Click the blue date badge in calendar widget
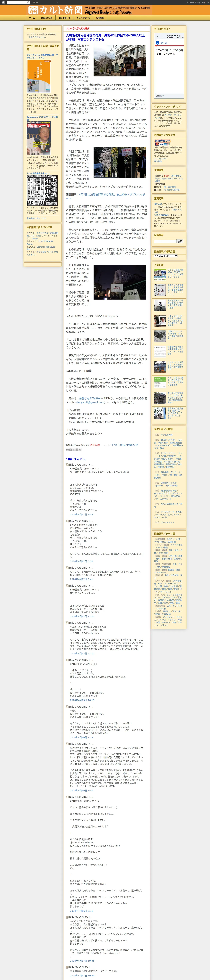The image size is (210, 980). 157,43
